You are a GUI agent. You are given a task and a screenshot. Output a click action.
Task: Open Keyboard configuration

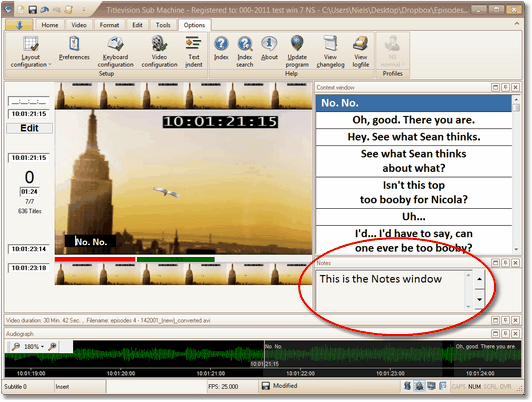(x=115, y=51)
